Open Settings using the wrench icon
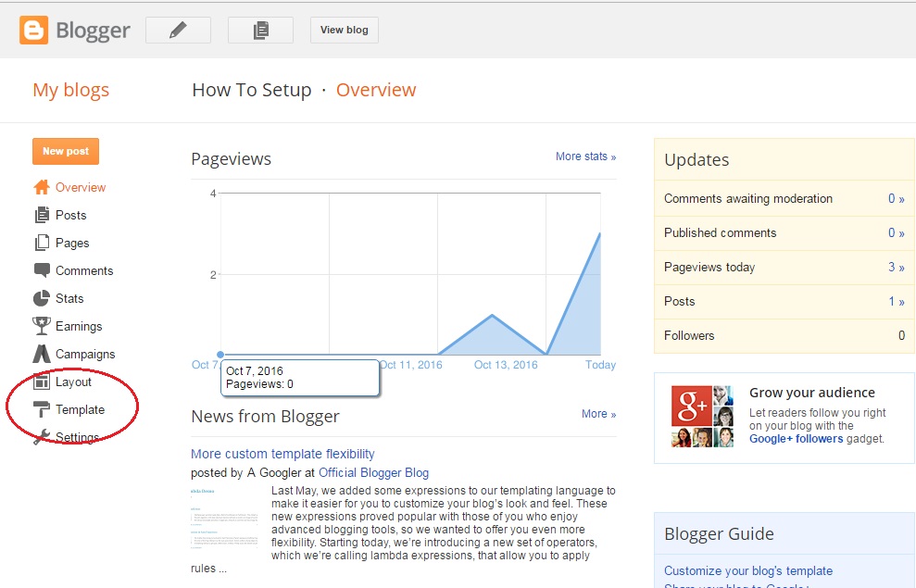This screenshot has width=916, height=588. (43, 435)
